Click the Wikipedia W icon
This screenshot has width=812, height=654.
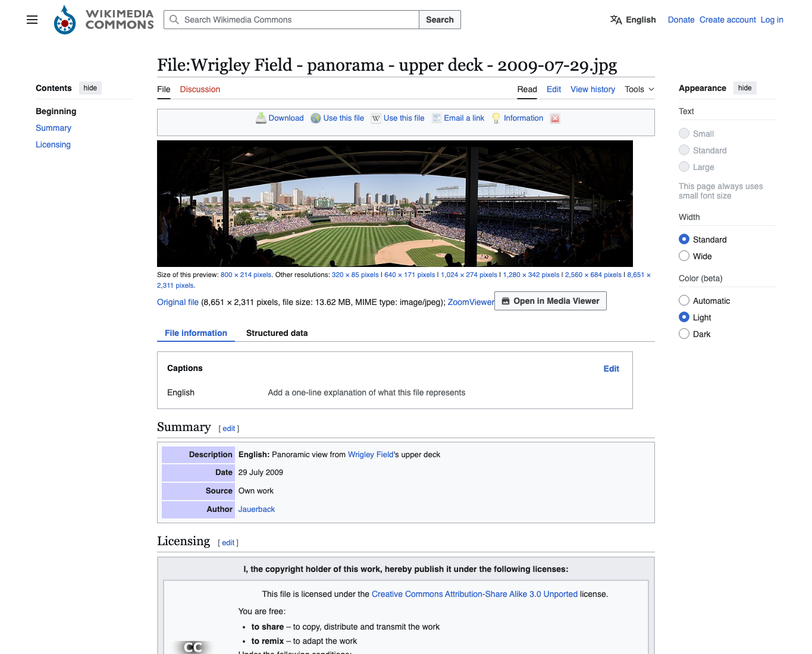click(x=376, y=118)
